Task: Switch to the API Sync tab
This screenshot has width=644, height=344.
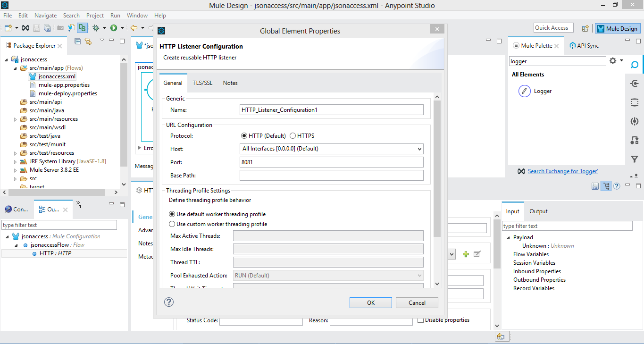Action: (x=584, y=46)
